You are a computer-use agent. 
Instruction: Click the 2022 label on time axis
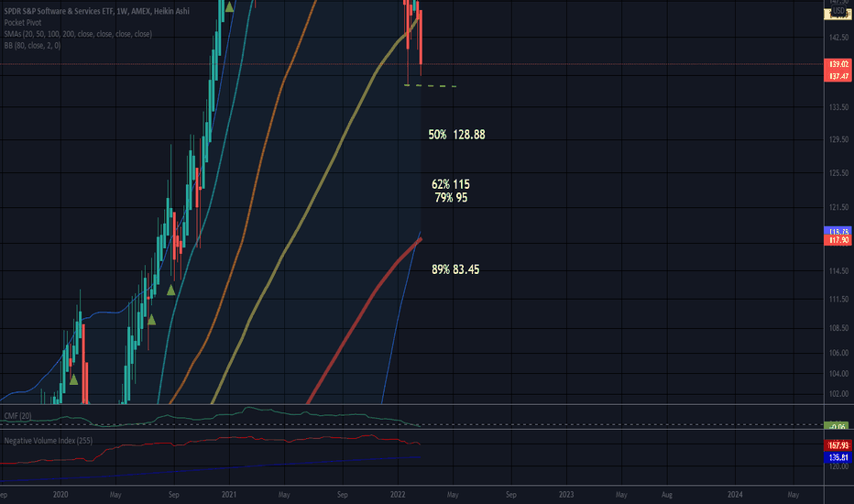click(398, 495)
